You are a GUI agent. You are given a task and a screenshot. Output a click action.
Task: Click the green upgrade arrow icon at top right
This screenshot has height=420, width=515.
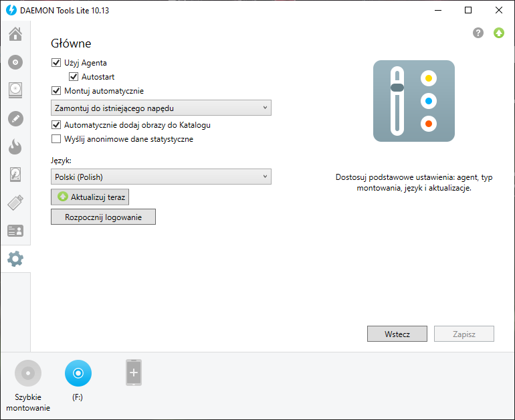[x=498, y=33]
